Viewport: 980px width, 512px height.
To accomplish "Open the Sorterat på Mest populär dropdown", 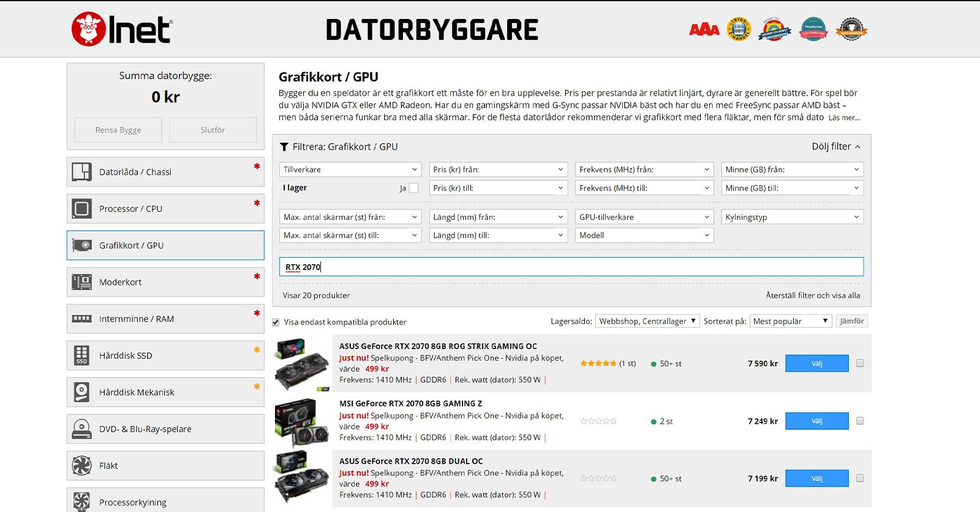I will 791,322.
